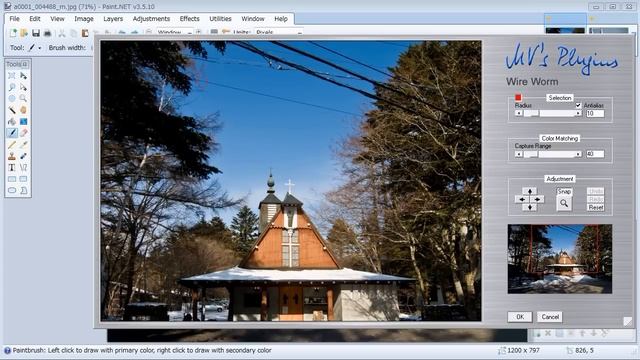This screenshot has height=360, width=640.
Task: Select the Pan hand tool
Action: [x=23, y=110]
